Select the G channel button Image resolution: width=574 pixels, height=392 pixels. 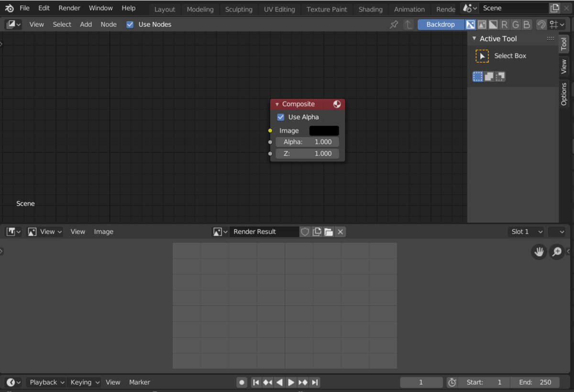516,24
